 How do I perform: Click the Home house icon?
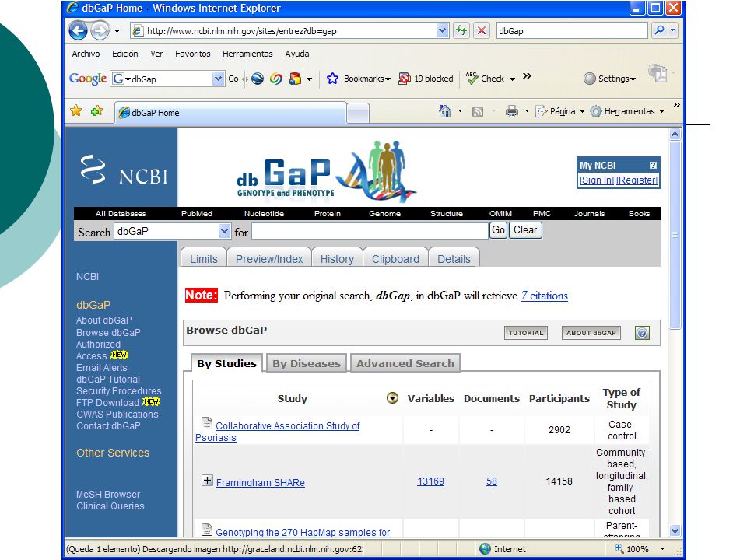[445, 111]
